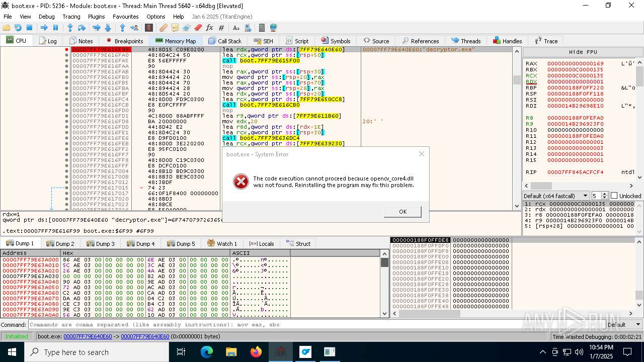
Task: Click second status bar address link after arrow
Action: click(x=145, y=336)
